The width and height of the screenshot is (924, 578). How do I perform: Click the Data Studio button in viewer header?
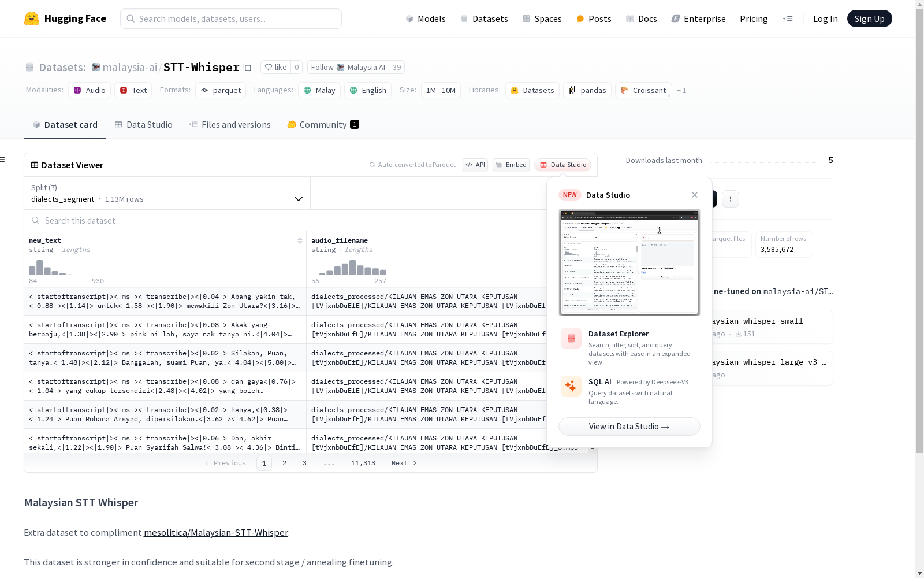(x=562, y=165)
